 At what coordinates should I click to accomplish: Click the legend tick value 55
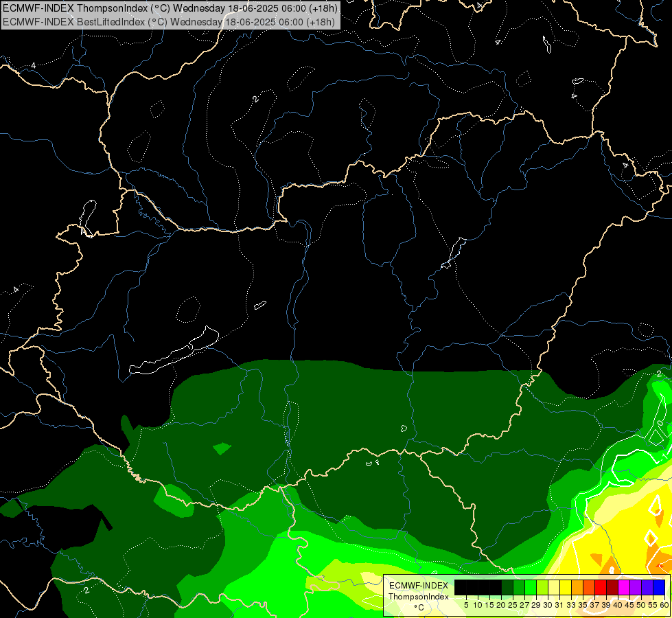tap(653, 605)
